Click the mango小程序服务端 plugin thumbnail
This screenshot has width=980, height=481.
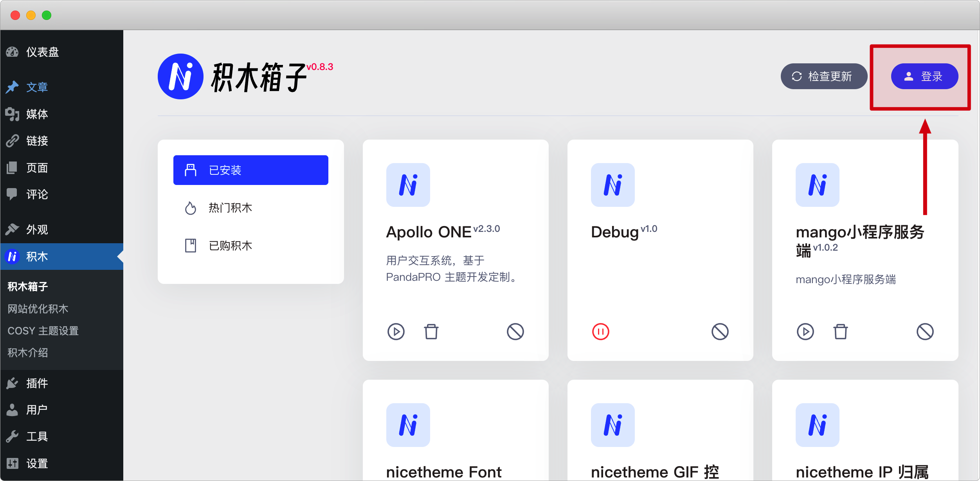point(818,185)
